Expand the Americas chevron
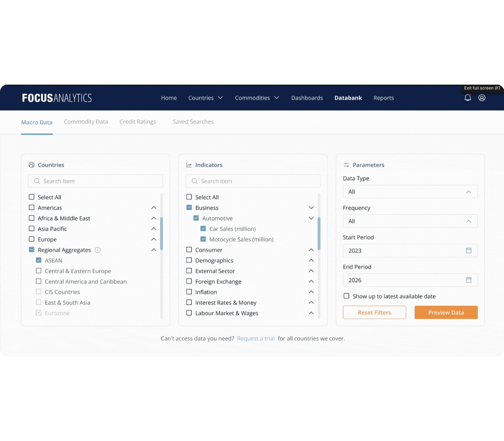Viewport: 504px width, 441px height. point(154,208)
